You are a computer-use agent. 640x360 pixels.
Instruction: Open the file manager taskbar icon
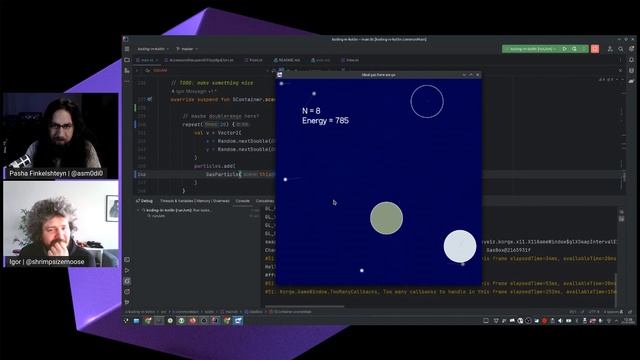tap(136, 321)
